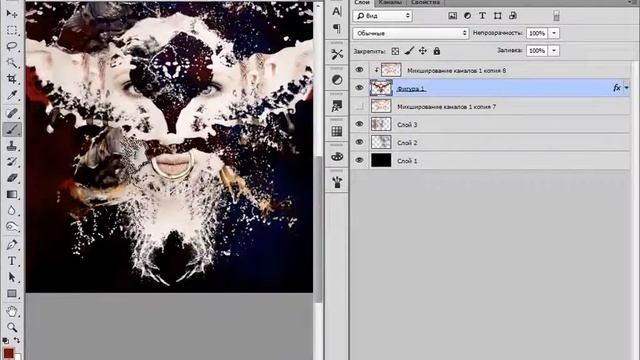Viewport: 640px width, 360px height.
Task: Select the 'Слой 1' black layer thumbnail
Action: [x=381, y=160]
